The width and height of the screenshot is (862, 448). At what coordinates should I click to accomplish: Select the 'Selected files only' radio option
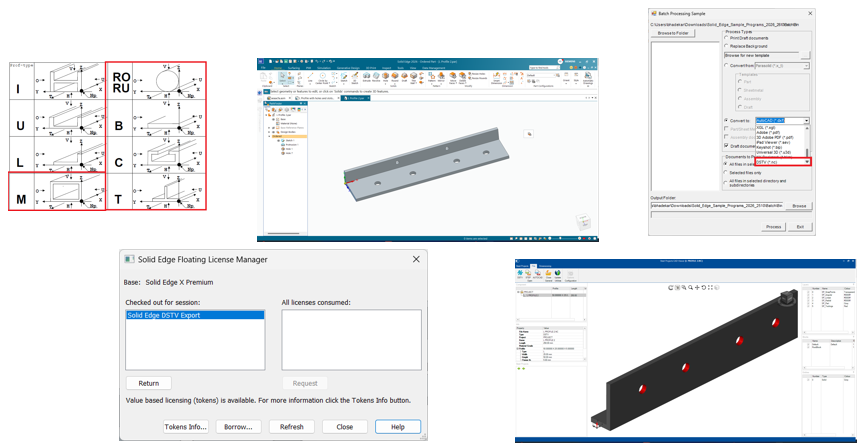pyautogui.click(x=727, y=172)
